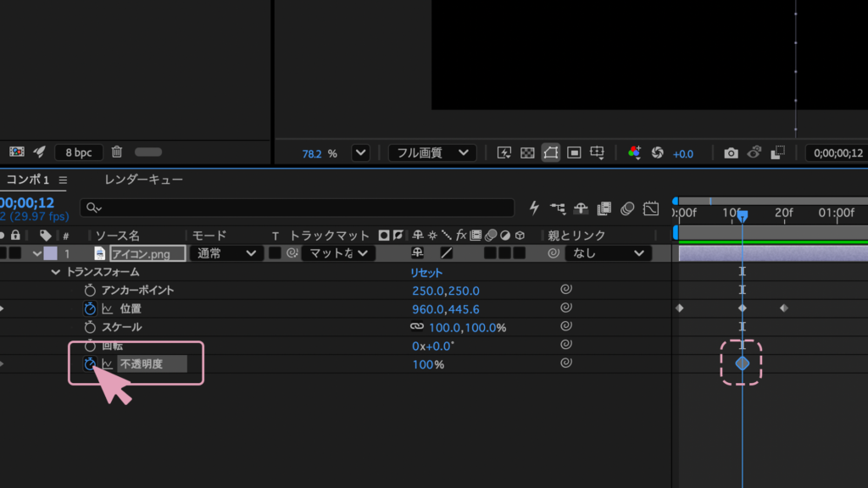Enable the スケール stopwatch
The height and width of the screenshot is (488, 868).
(90, 327)
